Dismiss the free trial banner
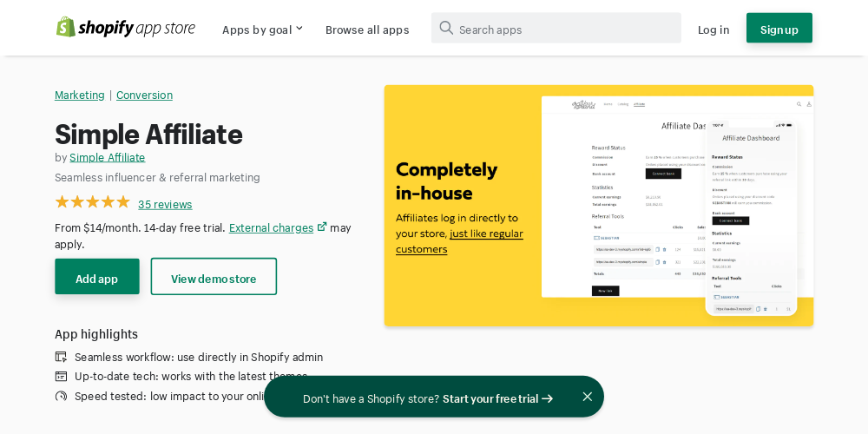The image size is (868, 434). (587, 397)
